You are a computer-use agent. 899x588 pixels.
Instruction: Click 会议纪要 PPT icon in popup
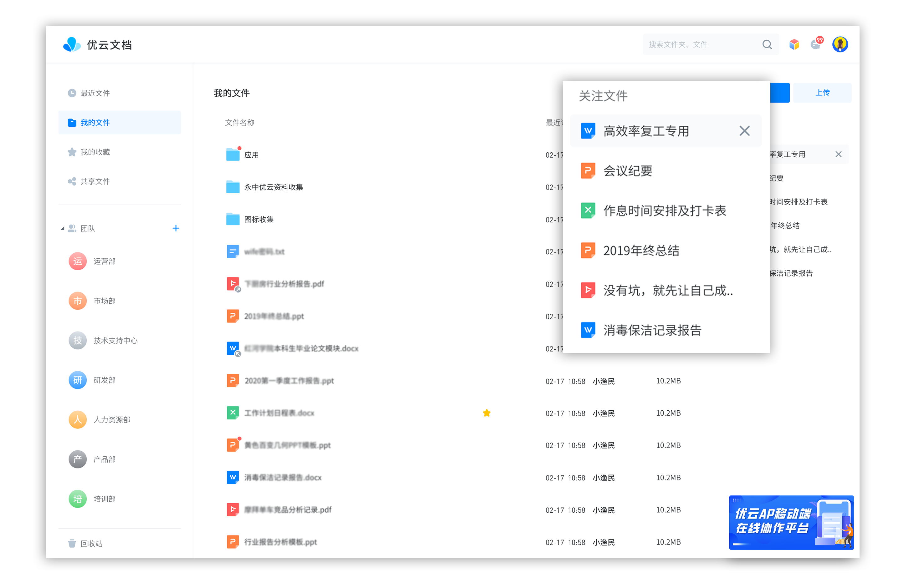(x=588, y=170)
